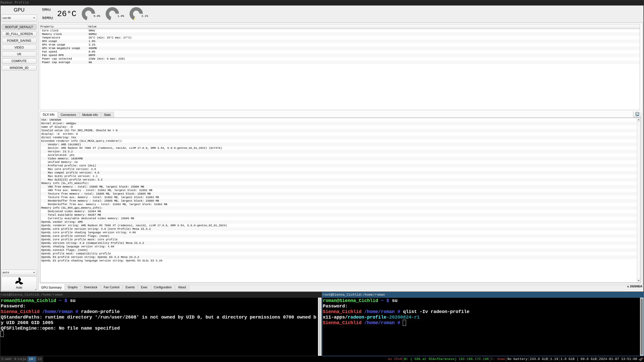Switch to the Module info tab

(x=90, y=115)
